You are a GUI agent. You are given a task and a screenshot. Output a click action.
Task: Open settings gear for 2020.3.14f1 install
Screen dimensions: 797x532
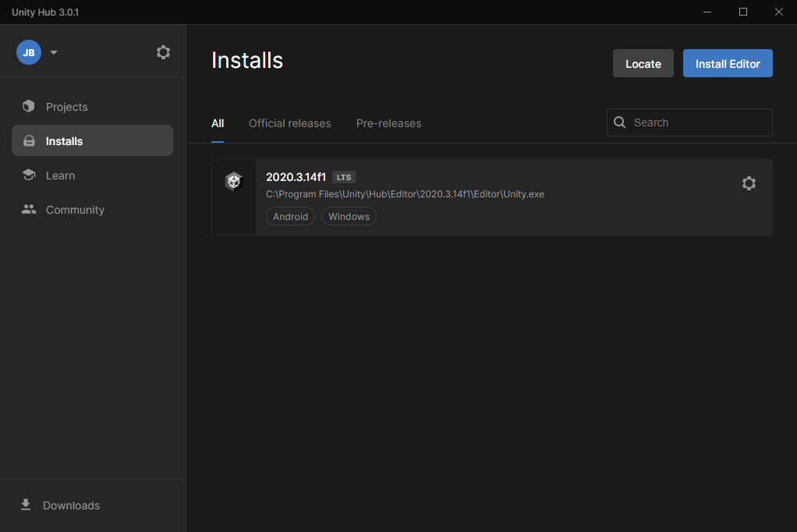[749, 183]
